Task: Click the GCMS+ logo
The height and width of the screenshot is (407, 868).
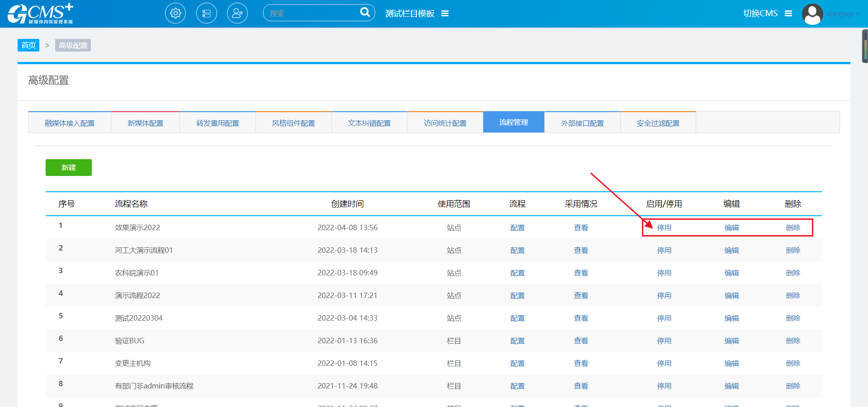Action: [x=40, y=14]
